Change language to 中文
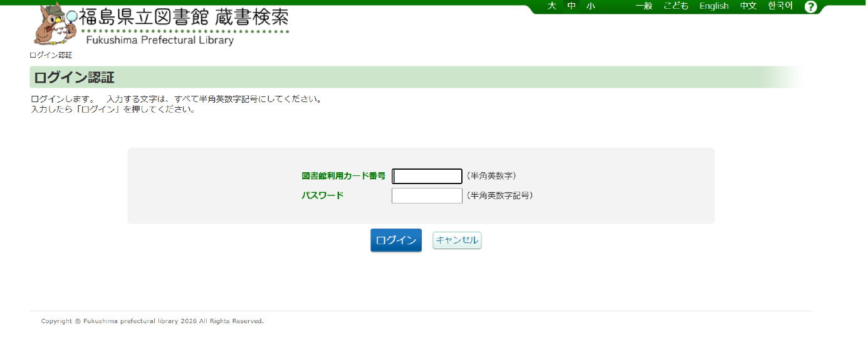 pos(748,6)
